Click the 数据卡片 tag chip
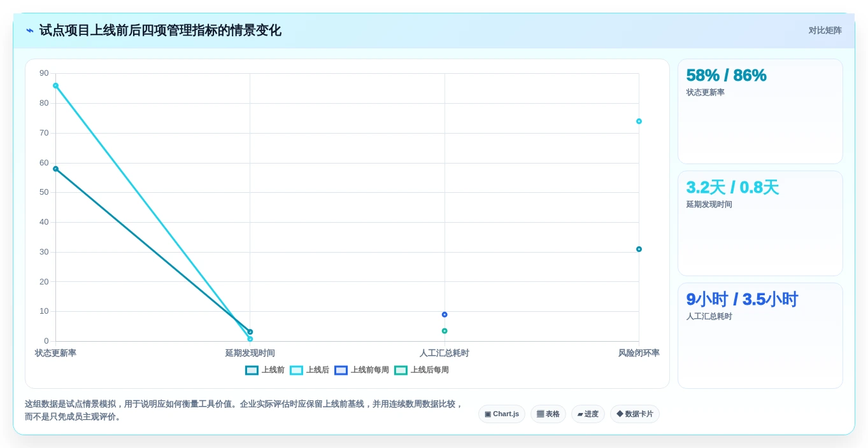Viewport: 868px width, 448px height. pyautogui.click(x=635, y=414)
